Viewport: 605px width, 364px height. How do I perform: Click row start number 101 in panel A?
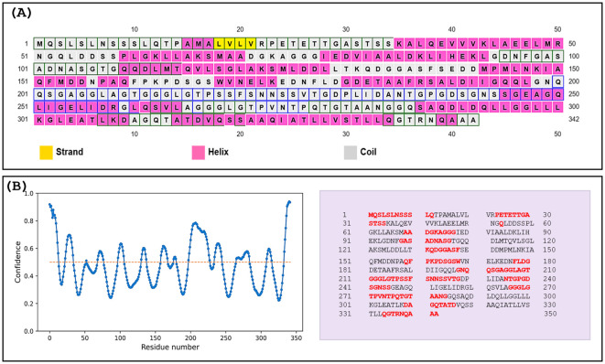point(23,69)
